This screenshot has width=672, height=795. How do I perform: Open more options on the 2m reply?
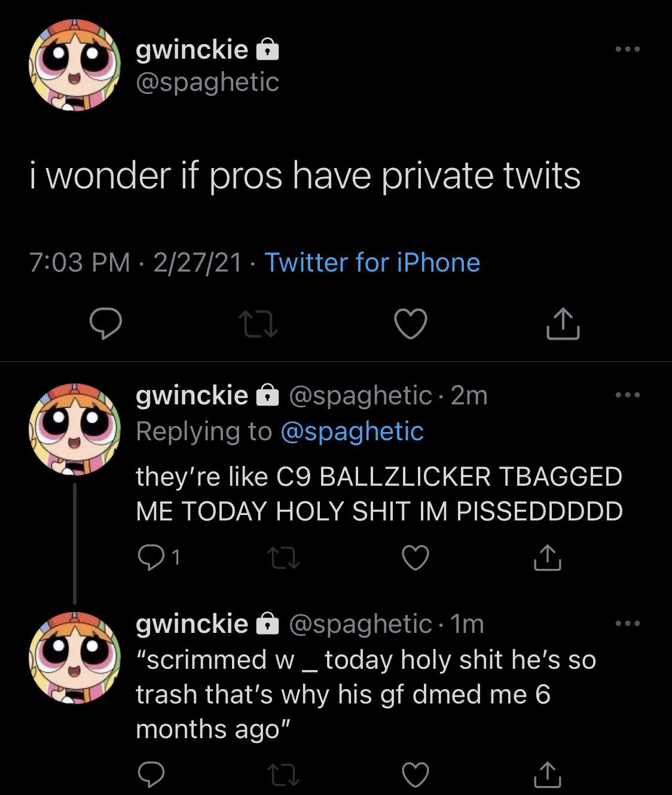coord(628,395)
